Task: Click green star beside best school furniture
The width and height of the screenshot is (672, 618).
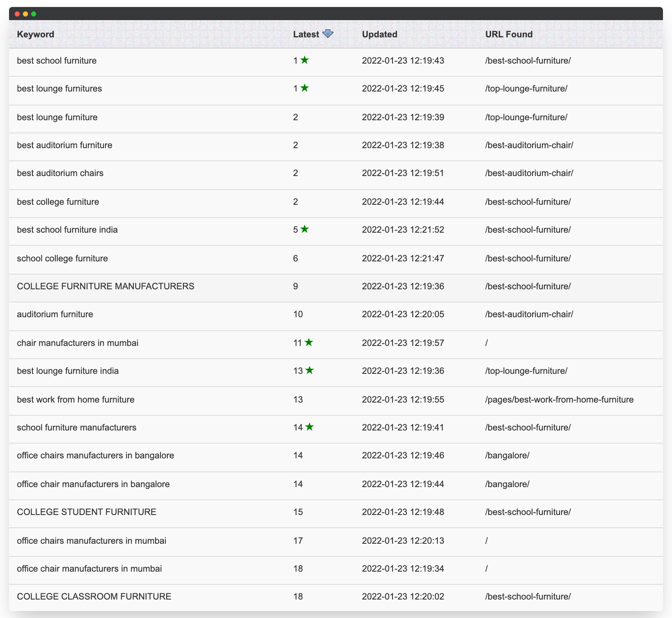Action: click(304, 60)
